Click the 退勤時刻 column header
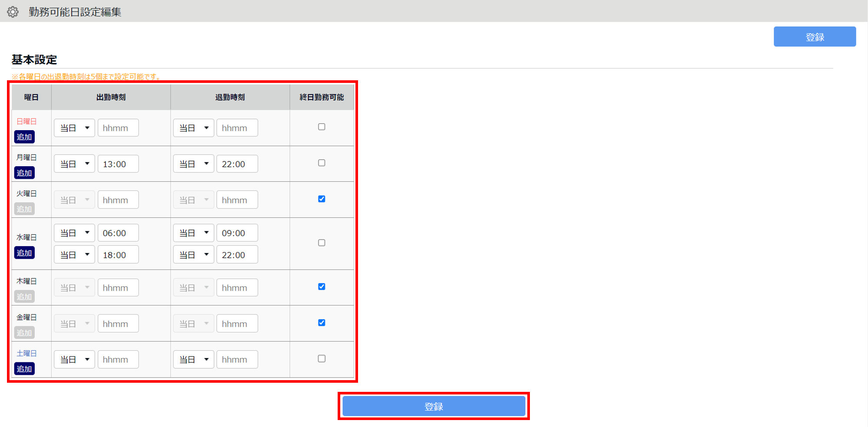Screen dimensions: 868x427 pos(230,97)
